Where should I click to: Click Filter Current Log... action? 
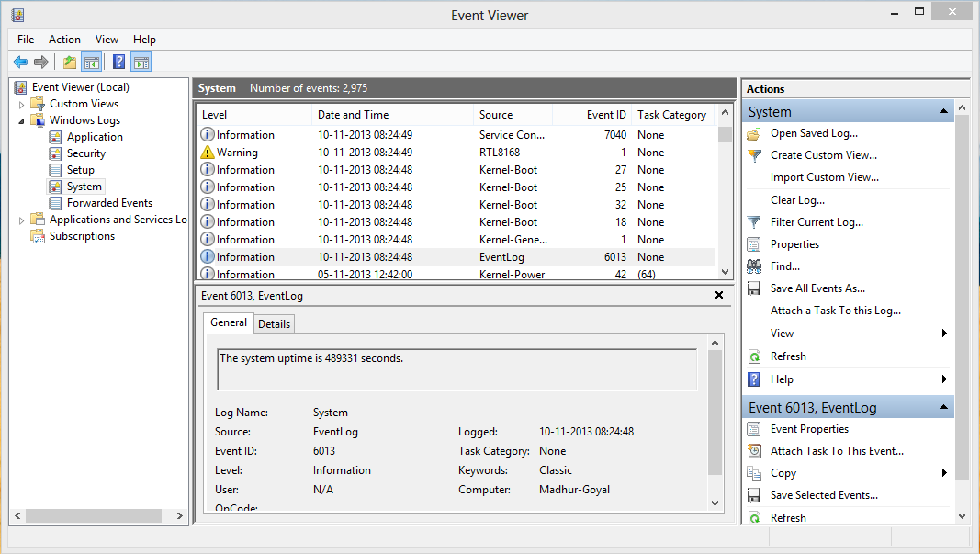[x=817, y=222]
